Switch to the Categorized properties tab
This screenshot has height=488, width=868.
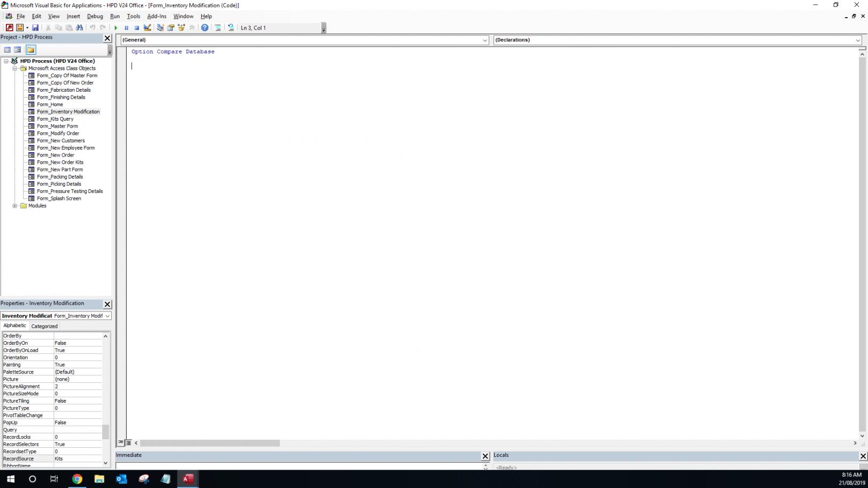45,326
